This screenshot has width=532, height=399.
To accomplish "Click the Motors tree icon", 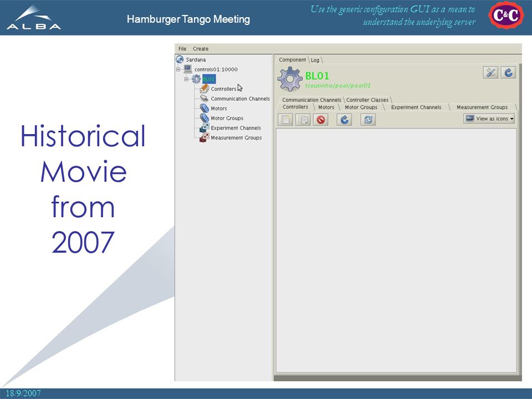I will (x=204, y=108).
